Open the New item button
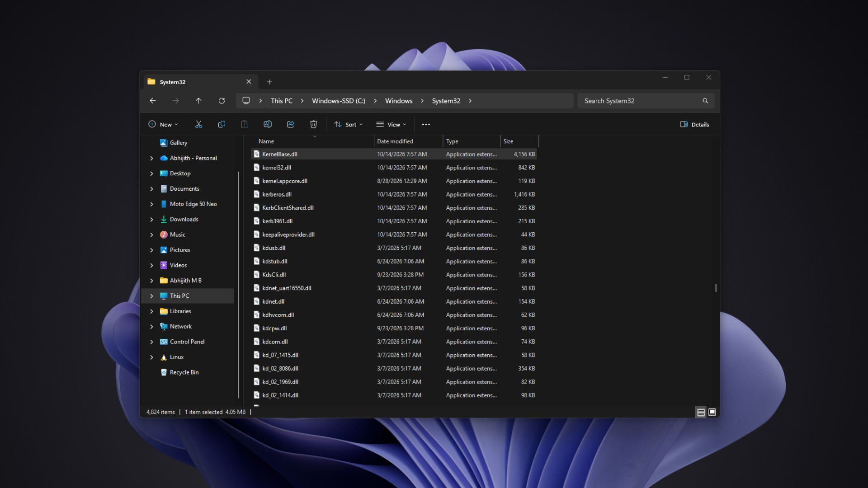Screen dimensions: 868x488 pyautogui.click(x=163, y=124)
